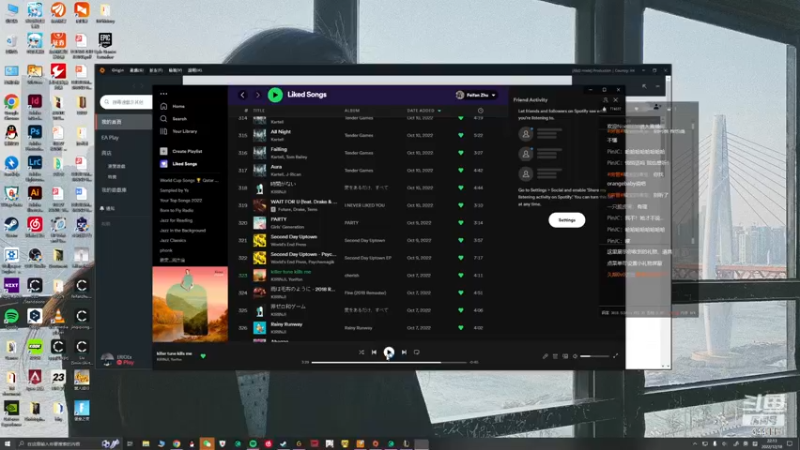
Task: Sort by the Title column header
Action: click(259, 110)
